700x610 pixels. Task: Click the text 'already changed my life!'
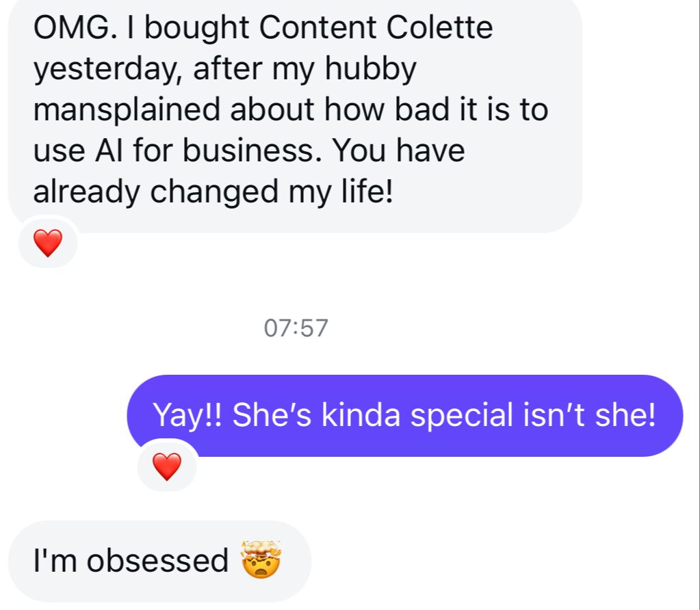tap(213, 191)
